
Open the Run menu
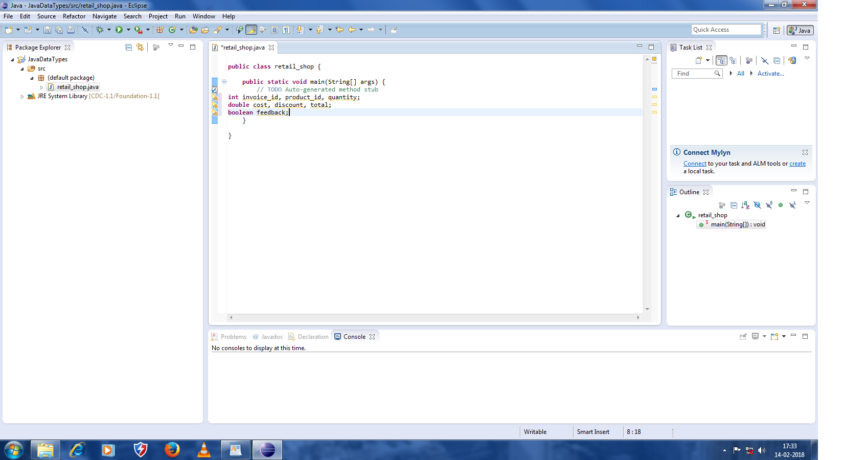[180, 16]
